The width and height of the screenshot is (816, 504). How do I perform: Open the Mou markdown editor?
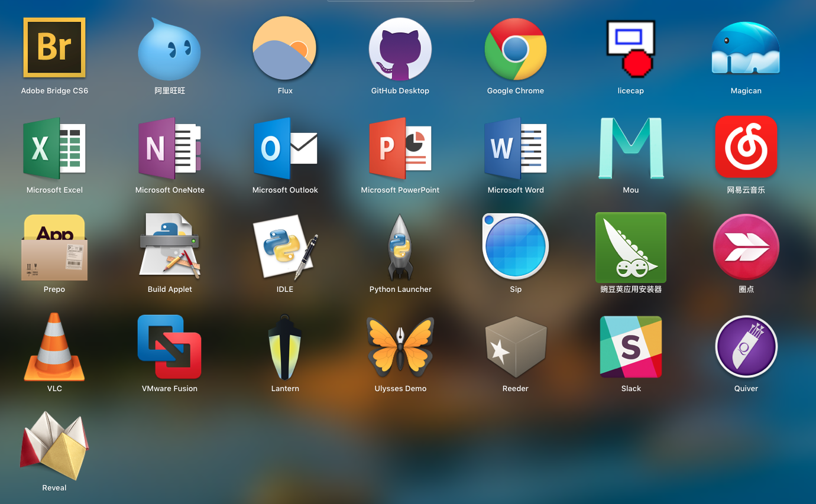[631, 148]
